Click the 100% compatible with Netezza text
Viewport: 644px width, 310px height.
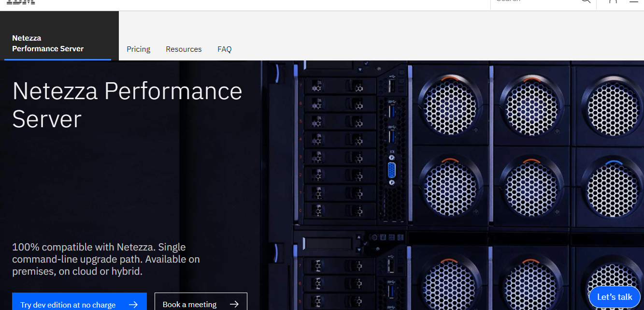tap(106, 259)
